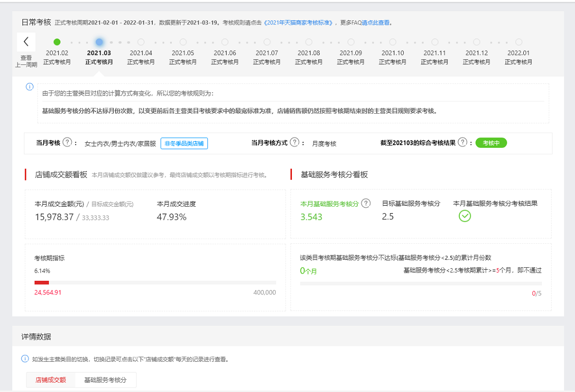This screenshot has width=575, height=392.
Task: Click the previous cycle left arrow
Action: pyautogui.click(x=26, y=42)
